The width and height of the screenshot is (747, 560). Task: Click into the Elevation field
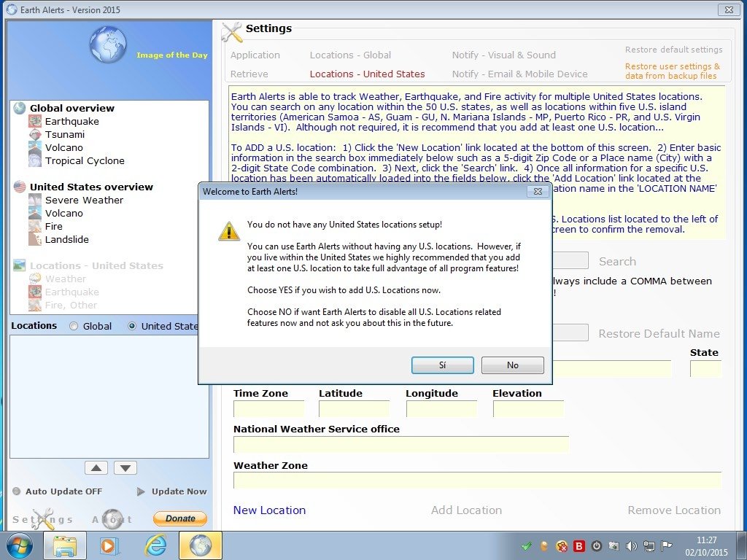[528, 409]
